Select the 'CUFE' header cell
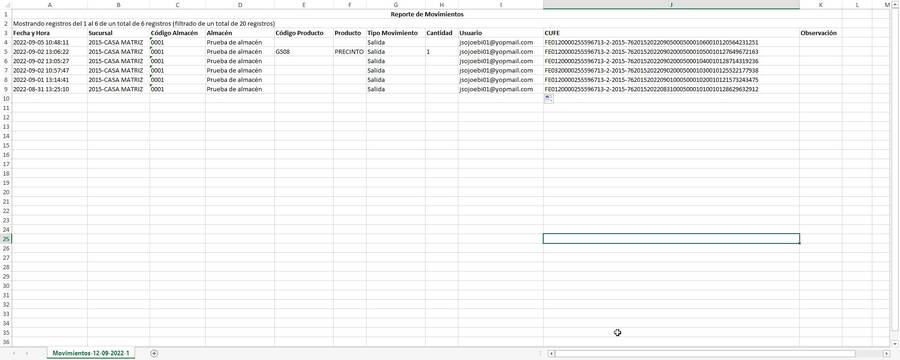The height and width of the screenshot is (360, 900). coord(671,33)
